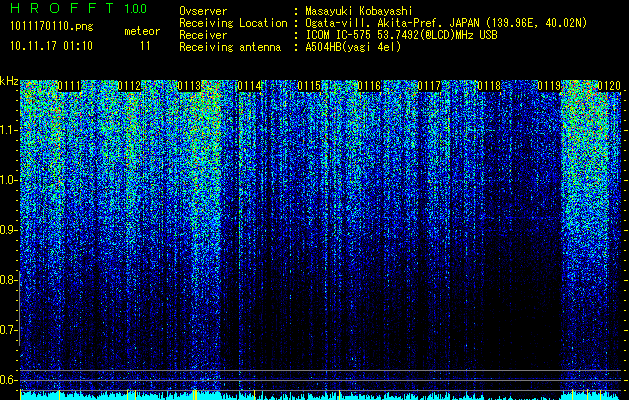
Task: Click the Receiving antenna label
Action: [x=230, y=47]
